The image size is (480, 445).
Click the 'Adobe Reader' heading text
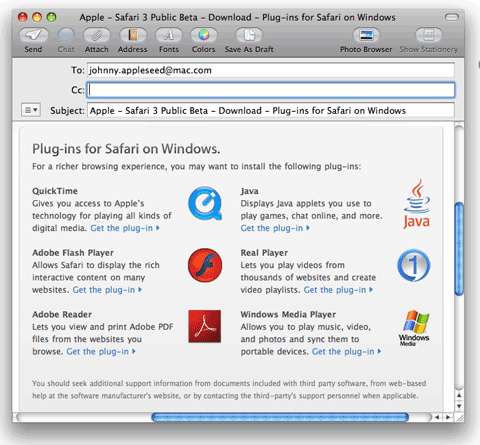[x=62, y=314]
